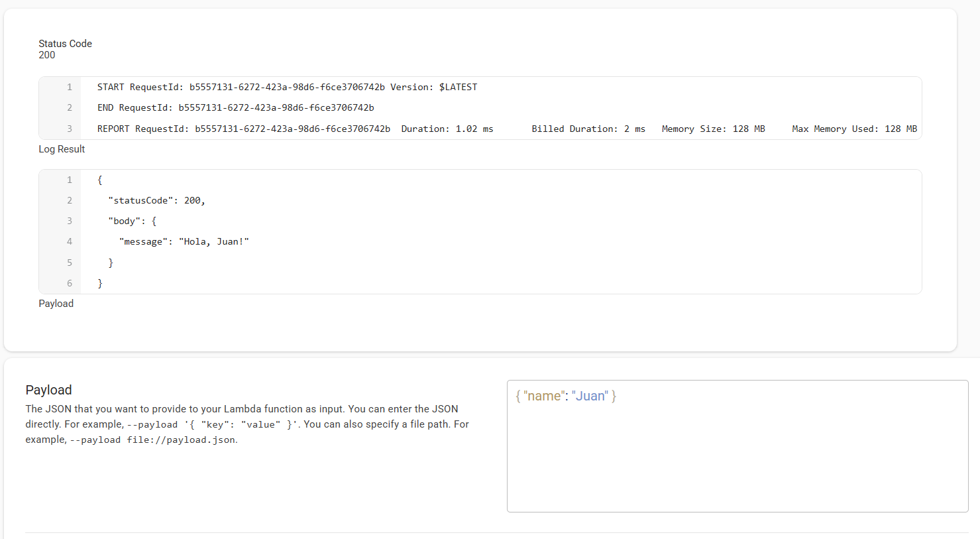Viewport: 980px width, 539px height.
Task: Click the "body" key in the response JSON
Action: pos(127,220)
